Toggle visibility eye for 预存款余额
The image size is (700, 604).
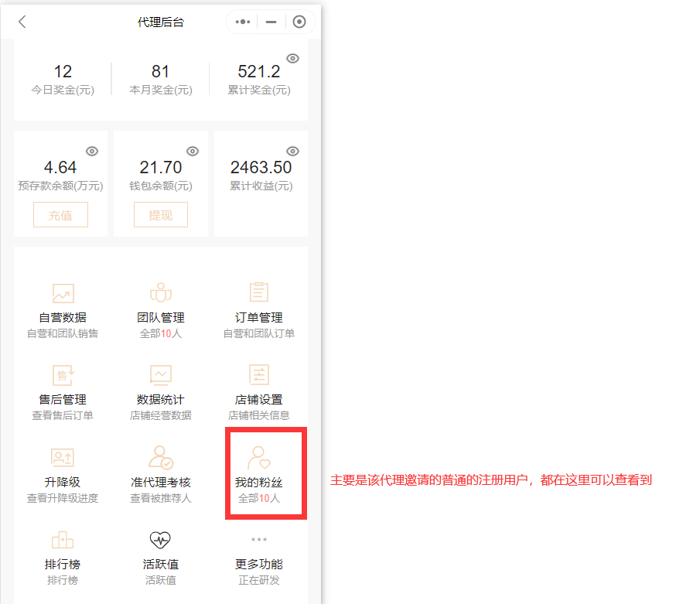(x=92, y=151)
